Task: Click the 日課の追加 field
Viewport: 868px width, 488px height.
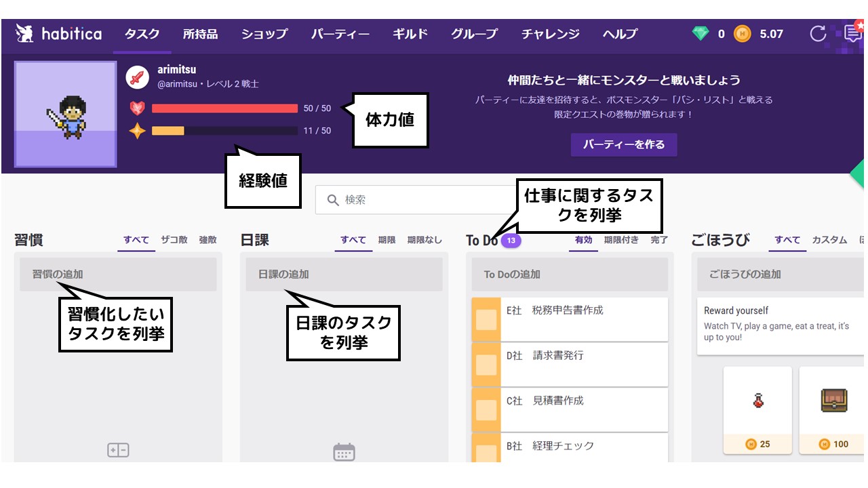Action: (x=344, y=274)
